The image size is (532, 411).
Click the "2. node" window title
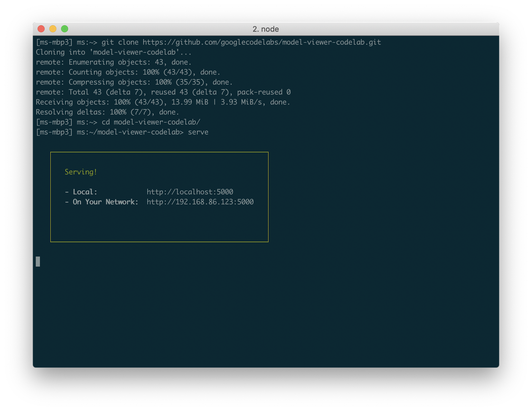click(265, 29)
